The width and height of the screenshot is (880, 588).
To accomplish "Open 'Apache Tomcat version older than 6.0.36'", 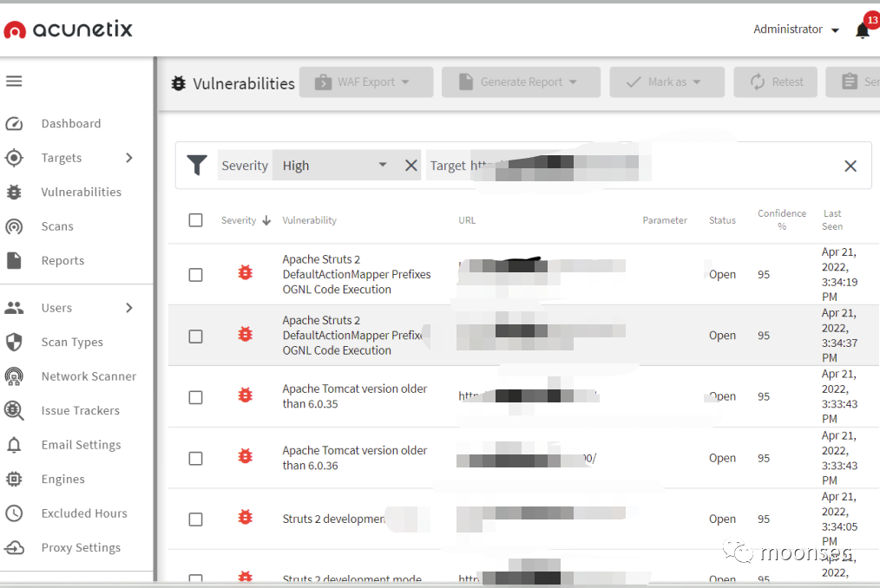I will [355, 458].
